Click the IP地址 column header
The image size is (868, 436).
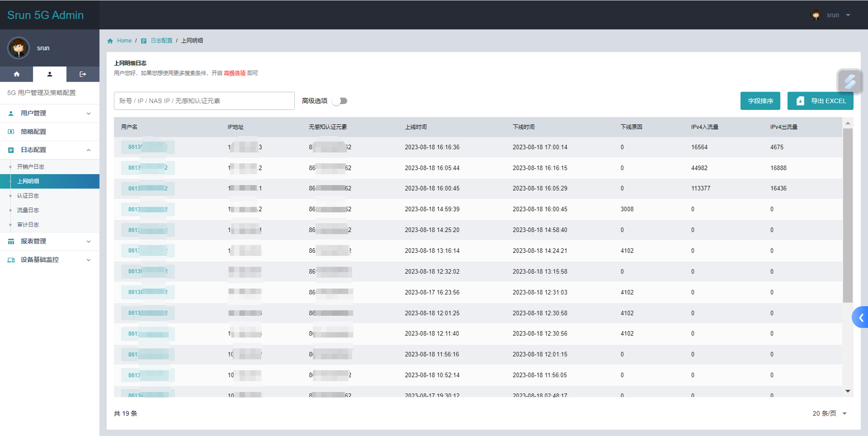click(235, 127)
